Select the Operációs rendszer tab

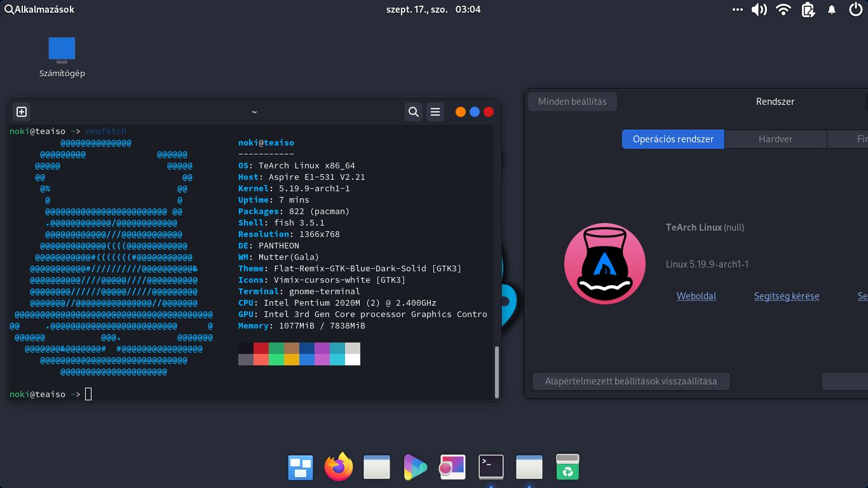(673, 139)
